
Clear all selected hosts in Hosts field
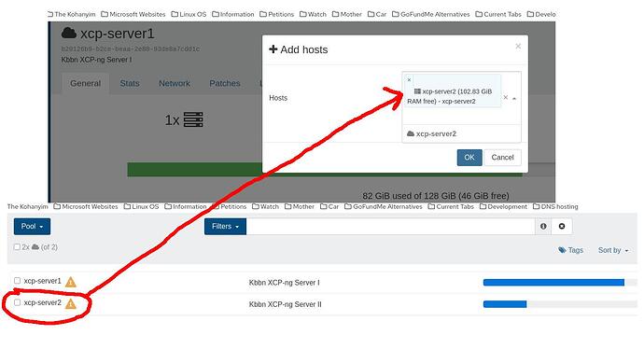tap(506, 97)
